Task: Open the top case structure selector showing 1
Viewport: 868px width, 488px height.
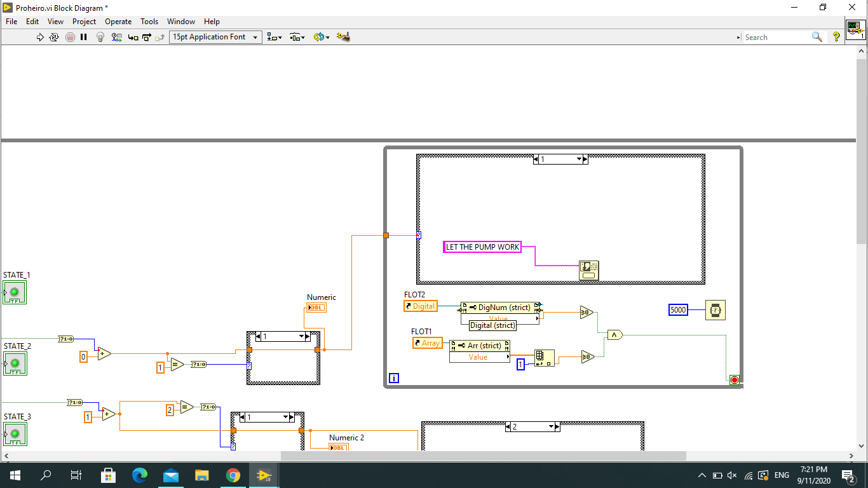Action: [x=560, y=159]
